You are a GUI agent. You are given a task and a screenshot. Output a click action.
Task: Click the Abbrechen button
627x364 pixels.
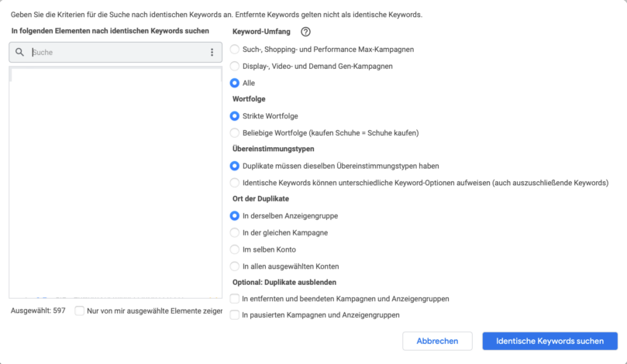437,341
